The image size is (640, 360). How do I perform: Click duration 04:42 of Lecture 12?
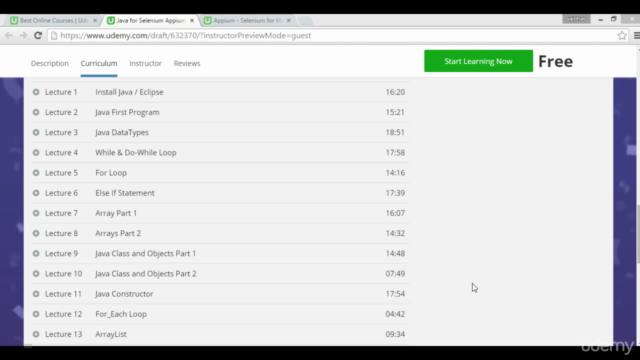[x=395, y=314]
